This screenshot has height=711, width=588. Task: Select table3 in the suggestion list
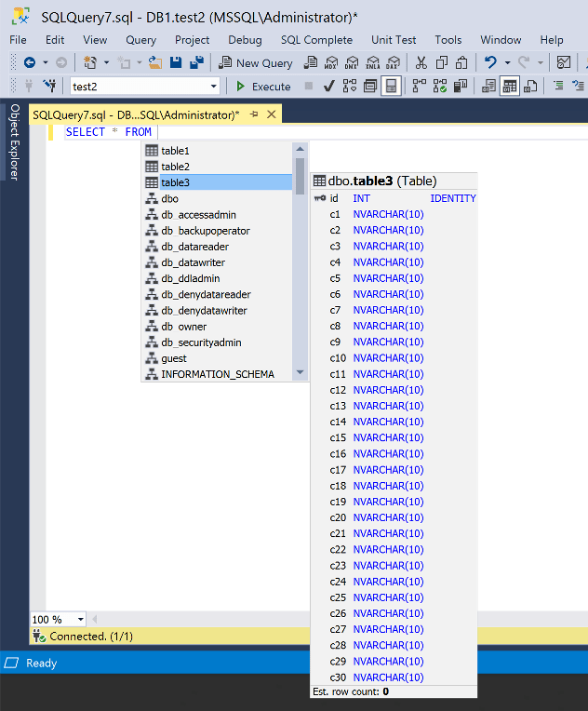click(x=218, y=182)
